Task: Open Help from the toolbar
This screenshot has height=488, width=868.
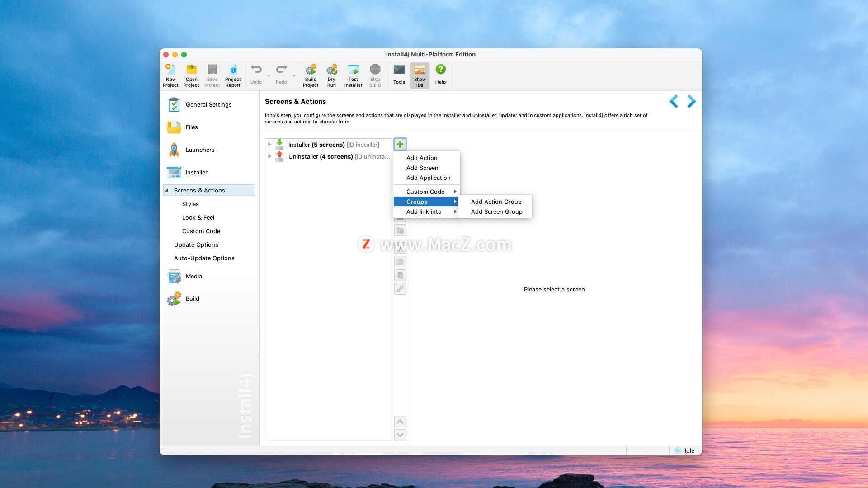Action: coord(440,75)
